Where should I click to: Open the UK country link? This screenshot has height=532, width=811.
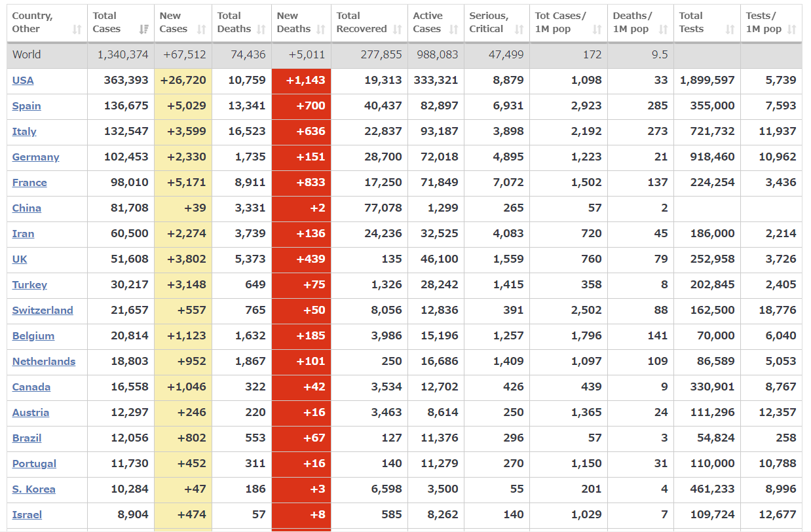(x=20, y=259)
